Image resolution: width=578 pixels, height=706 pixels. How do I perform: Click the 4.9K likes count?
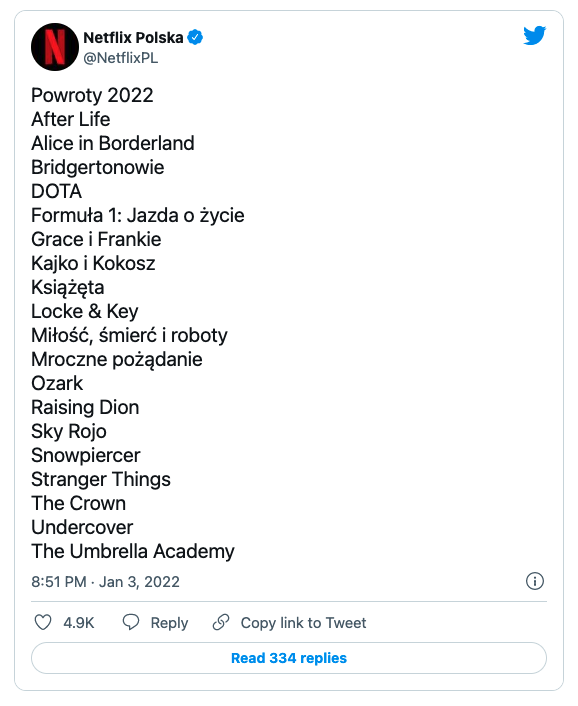(79, 623)
